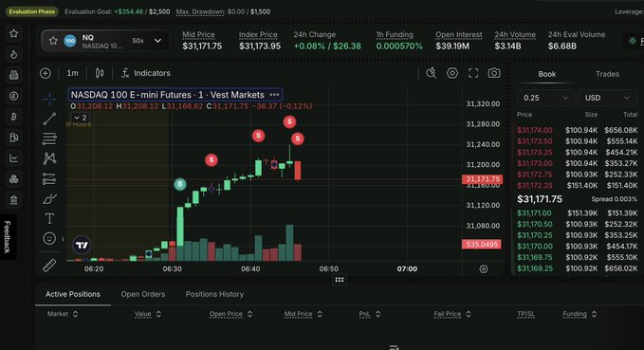Image resolution: width=644 pixels, height=350 pixels.
Task: Click the Max. Drawdown label
Action: (200, 11)
